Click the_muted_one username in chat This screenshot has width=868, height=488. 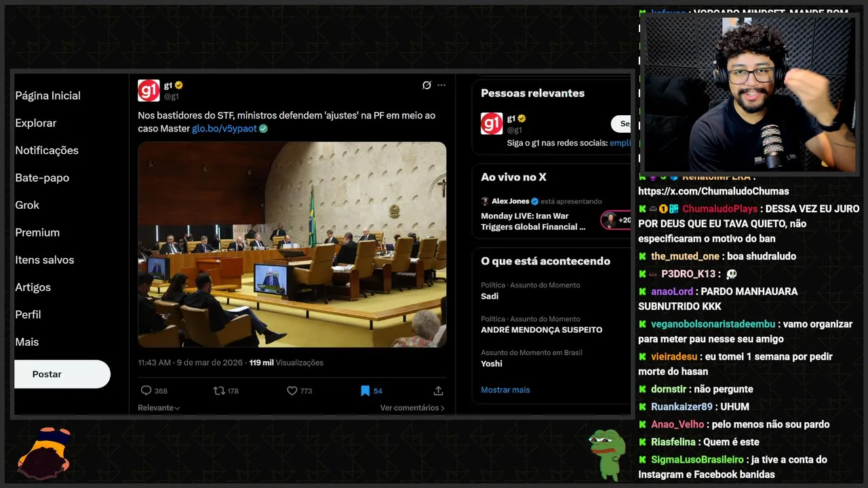pyautogui.click(x=685, y=256)
